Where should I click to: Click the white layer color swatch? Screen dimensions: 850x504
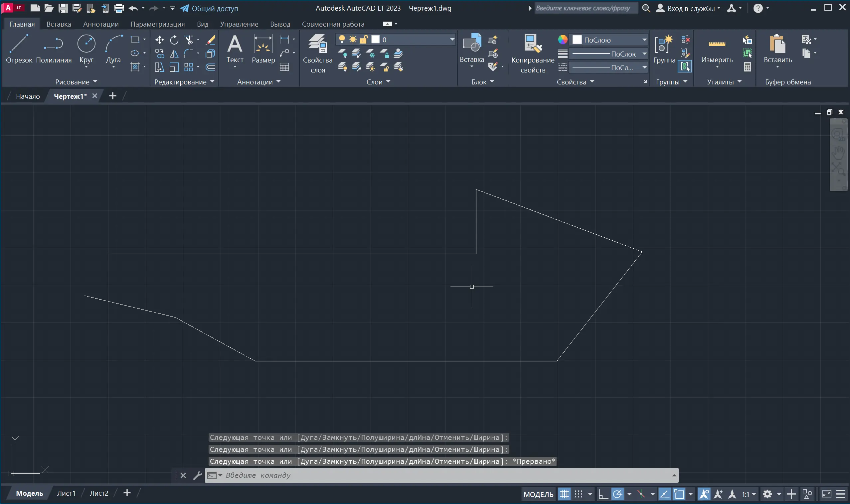click(x=375, y=39)
